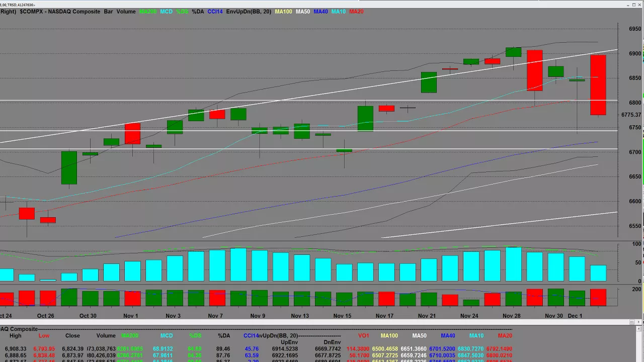
Task: Select MA50 in the top chart legend
Action: coord(303,12)
